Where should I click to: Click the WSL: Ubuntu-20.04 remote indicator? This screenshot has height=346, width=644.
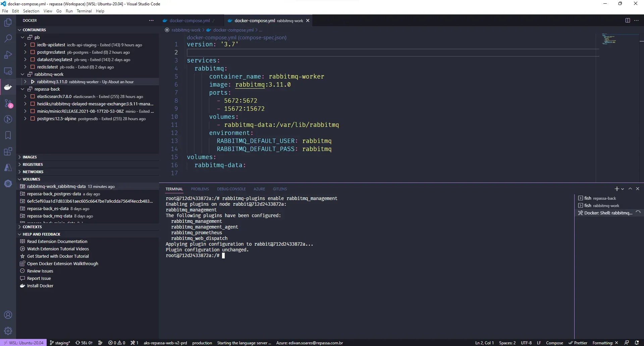23,343
